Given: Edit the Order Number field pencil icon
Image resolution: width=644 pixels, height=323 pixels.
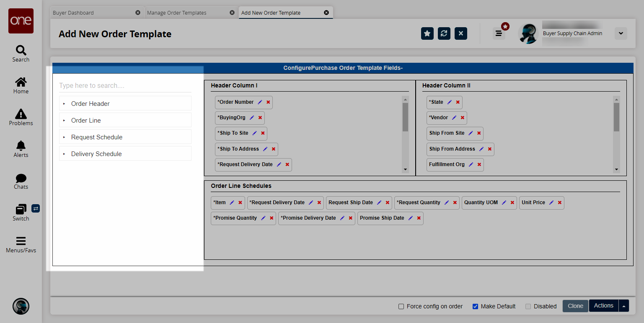Looking at the screenshot, I should click(x=260, y=102).
